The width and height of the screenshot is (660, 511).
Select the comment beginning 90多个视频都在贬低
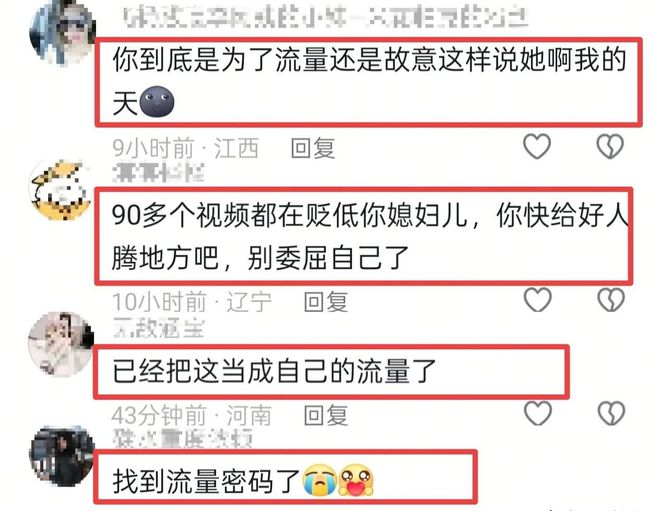click(x=364, y=237)
